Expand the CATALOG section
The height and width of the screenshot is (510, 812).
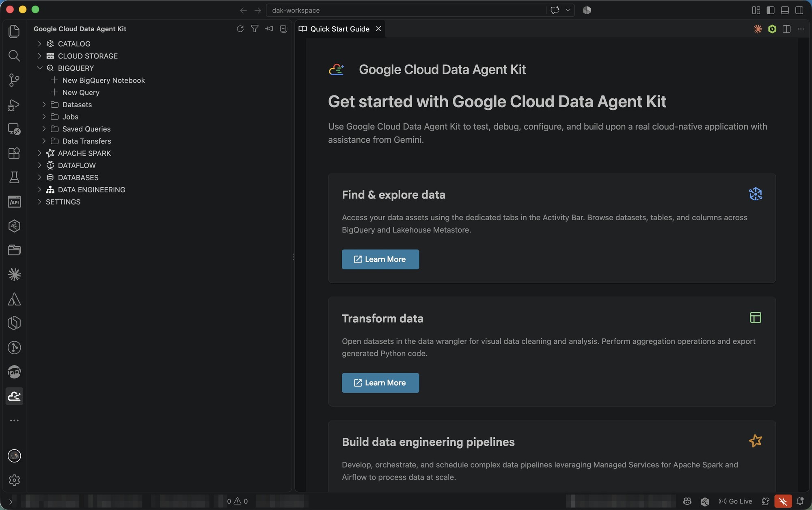coord(39,43)
